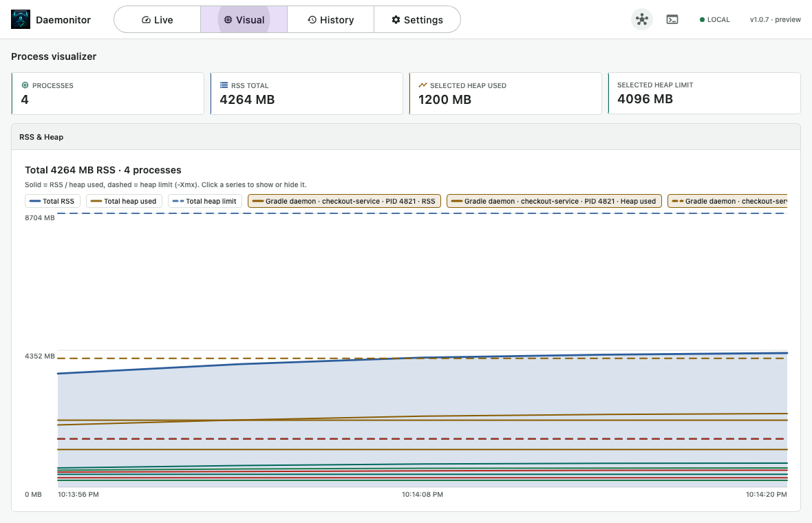This screenshot has width=812, height=523.
Task: Click the Visual tab chip icon
Action: 228,20
